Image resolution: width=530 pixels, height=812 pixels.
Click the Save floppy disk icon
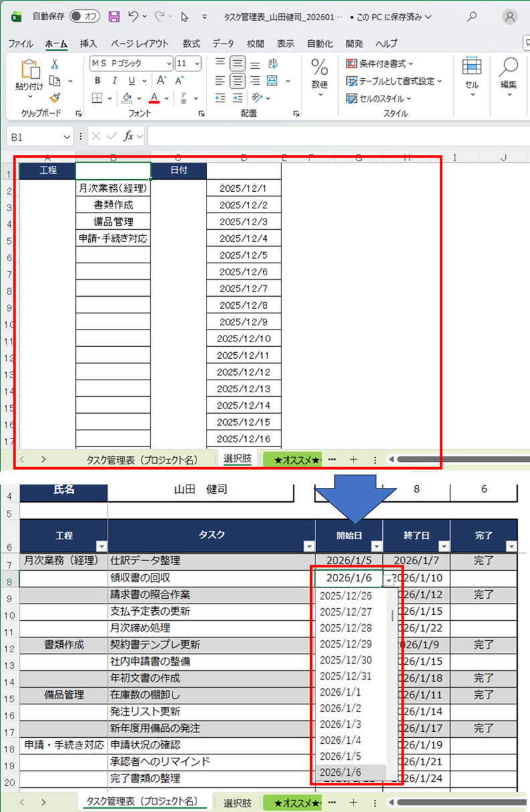(114, 17)
